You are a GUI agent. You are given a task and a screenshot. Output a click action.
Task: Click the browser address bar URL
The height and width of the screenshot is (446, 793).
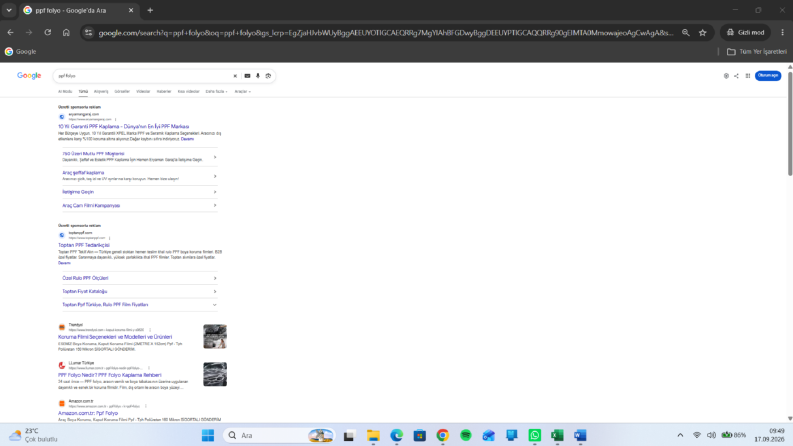pyautogui.click(x=385, y=32)
